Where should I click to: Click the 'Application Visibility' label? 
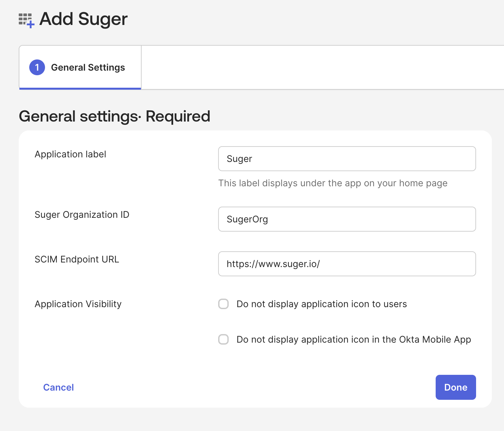78,304
